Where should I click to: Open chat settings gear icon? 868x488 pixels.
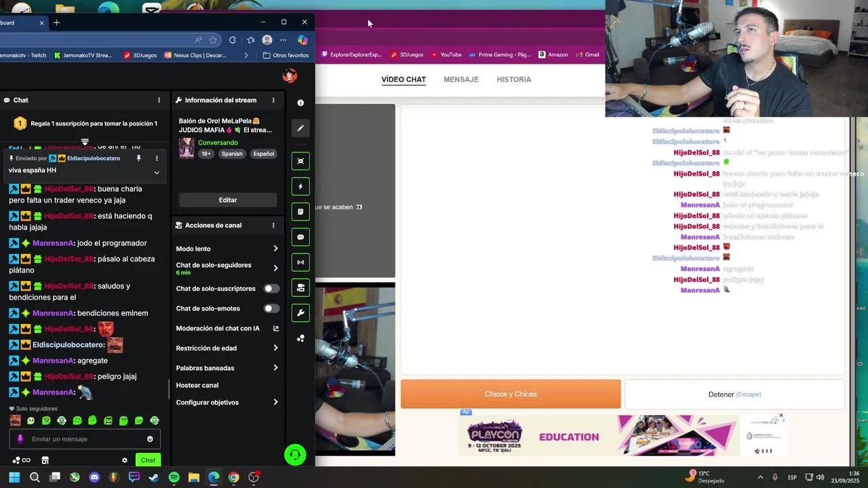pyautogui.click(x=125, y=460)
